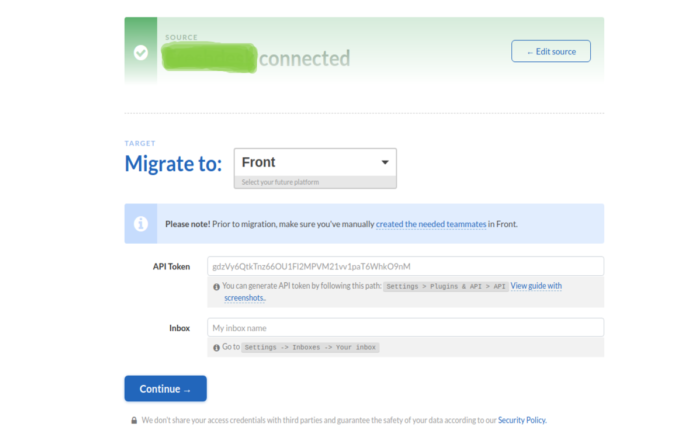Click the info icon beside the API token hint
Screen dimensions: 700x444
[x=217, y=287]
